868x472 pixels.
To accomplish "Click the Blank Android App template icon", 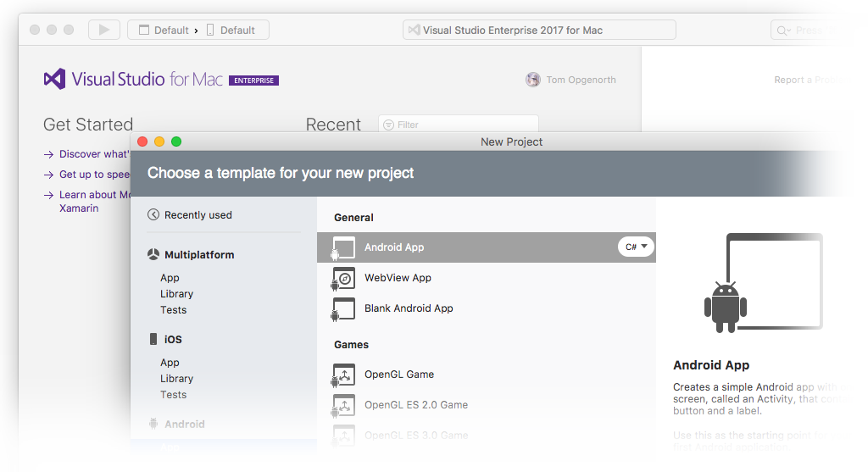I will [343, 308].
